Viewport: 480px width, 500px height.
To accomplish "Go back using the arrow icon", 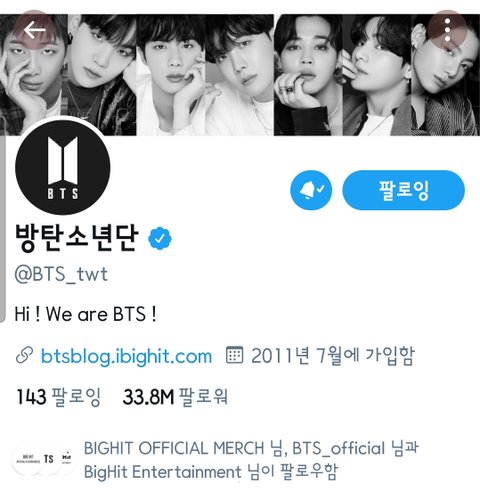I will coord(34,30).
